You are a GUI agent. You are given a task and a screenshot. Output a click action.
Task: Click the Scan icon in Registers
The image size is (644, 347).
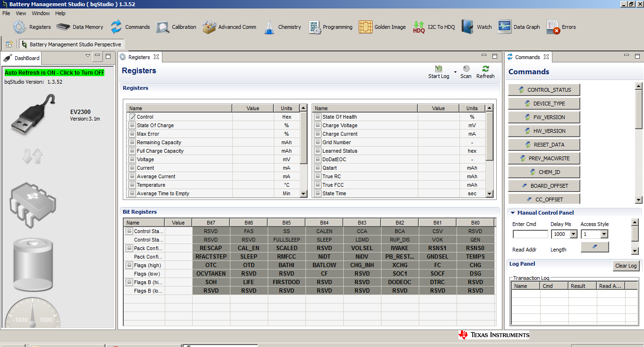coord(466,69)
